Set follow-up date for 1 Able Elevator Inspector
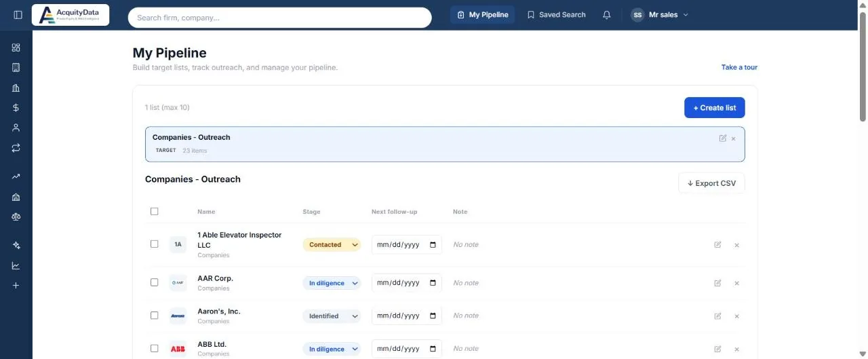 pos(407,245)
